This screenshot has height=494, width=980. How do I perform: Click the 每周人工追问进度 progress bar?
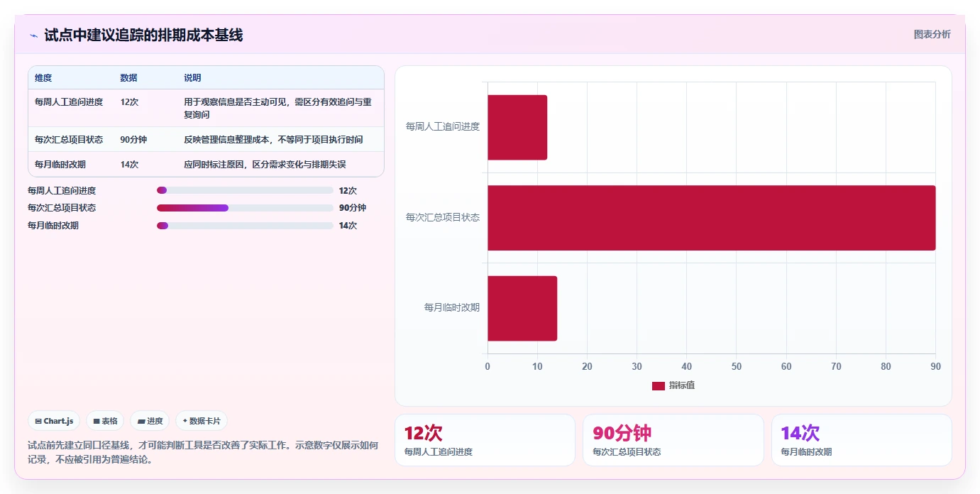pos(245,190)
